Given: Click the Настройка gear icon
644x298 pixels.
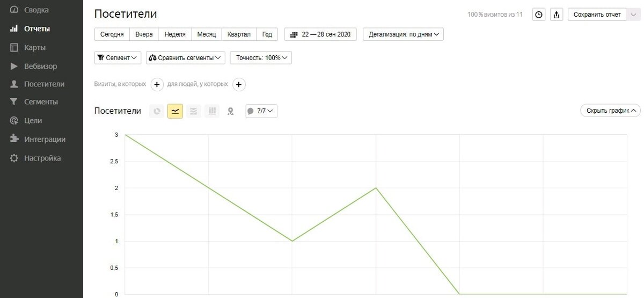Looking at the screenshot, I should click(14, 158).
